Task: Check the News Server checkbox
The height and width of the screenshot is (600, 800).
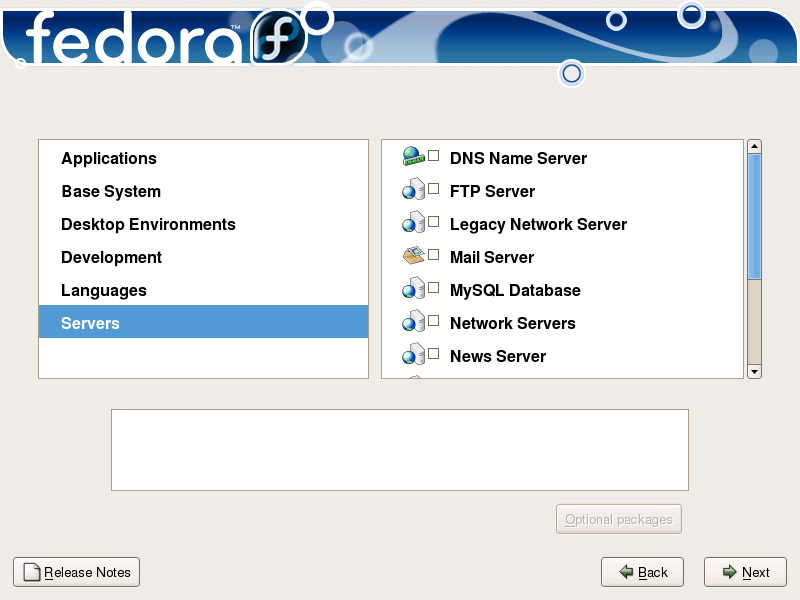Action: [434, 354]
